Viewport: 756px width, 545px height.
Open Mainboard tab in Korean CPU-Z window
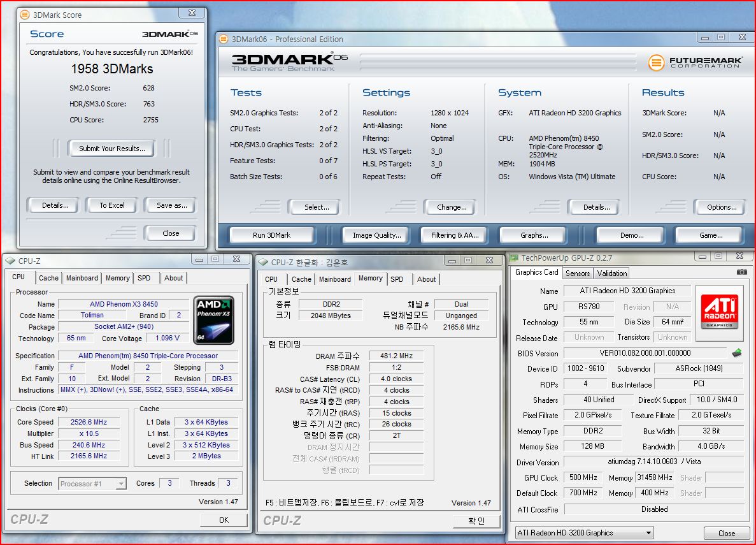[334, 279]
